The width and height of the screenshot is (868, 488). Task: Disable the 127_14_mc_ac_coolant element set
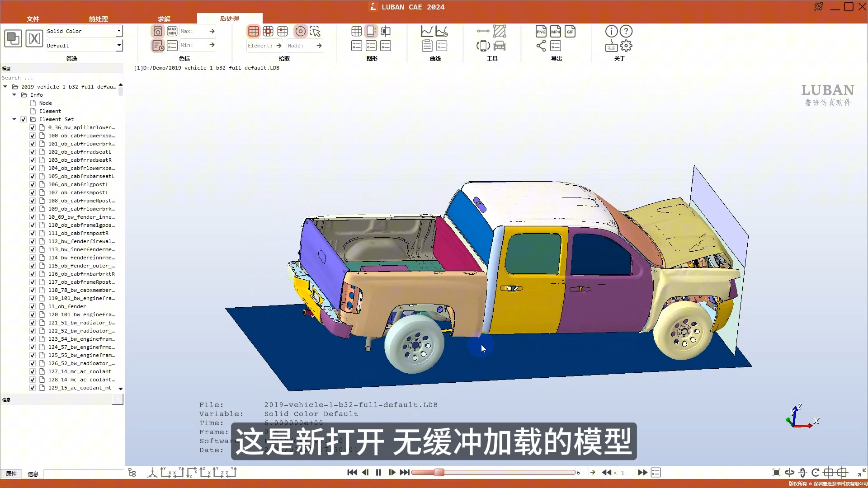pos(32,371)
